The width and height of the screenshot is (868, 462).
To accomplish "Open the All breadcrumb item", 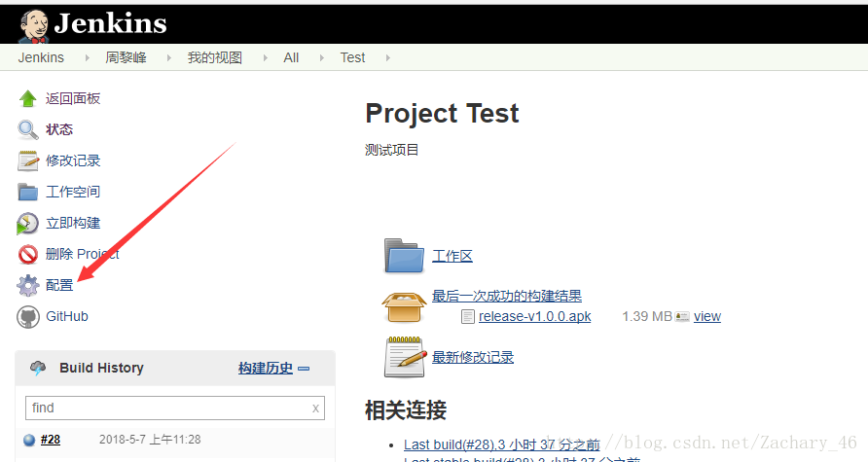I will click(x=291, y=57).
